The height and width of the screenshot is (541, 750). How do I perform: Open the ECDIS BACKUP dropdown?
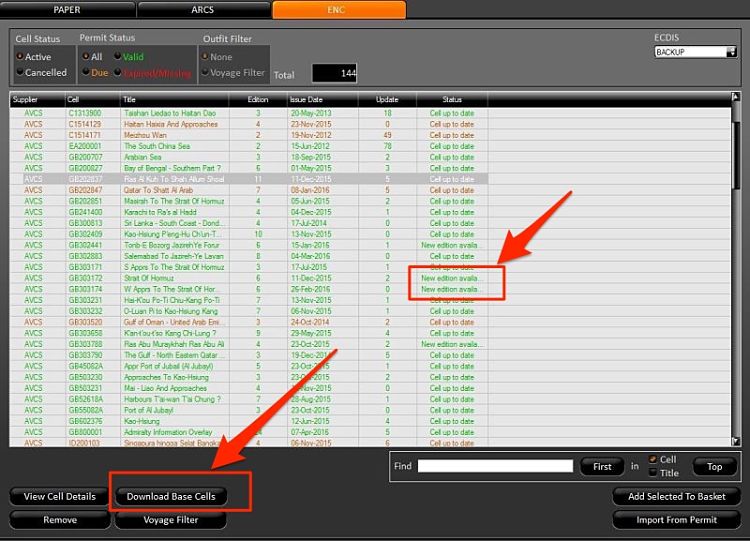(x=692, y=52)
